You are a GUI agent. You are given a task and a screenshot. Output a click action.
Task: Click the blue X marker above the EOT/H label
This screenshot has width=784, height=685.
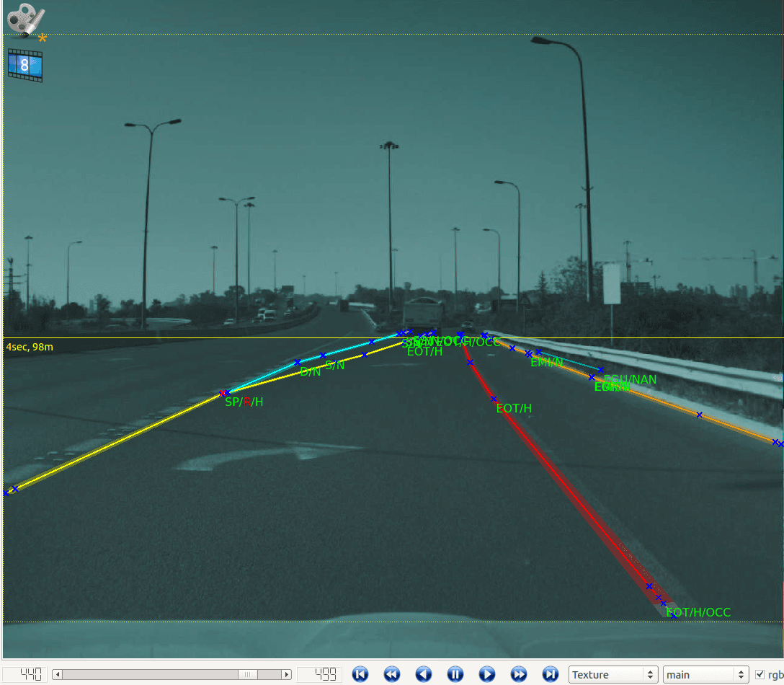(x=494, y=399)
